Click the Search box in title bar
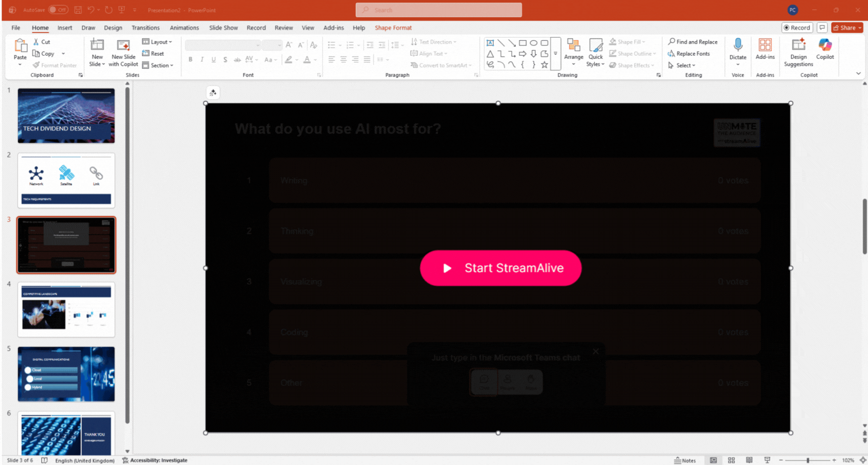Viewport: 868px width, 465px height. [x=438, y=10]
